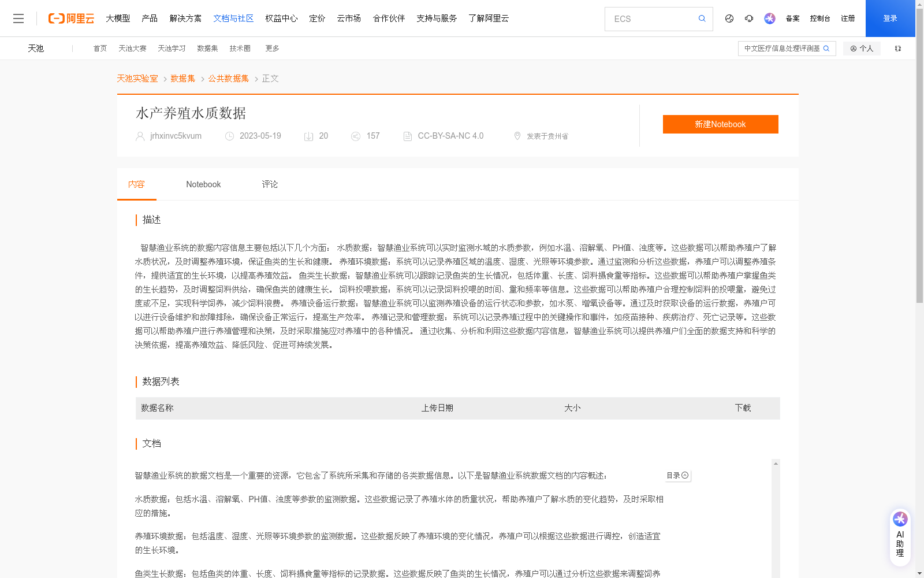This screenshot has height=578, width=924.
Task: Click the clock icon beside 2023-05-19
Action: [x=229, y=136]
